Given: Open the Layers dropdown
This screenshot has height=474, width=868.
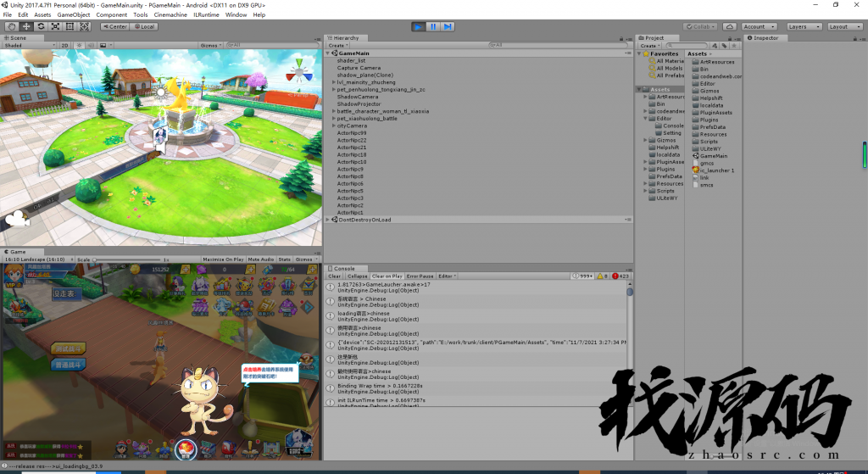Looking at the screenshot, I should point(804,26).
